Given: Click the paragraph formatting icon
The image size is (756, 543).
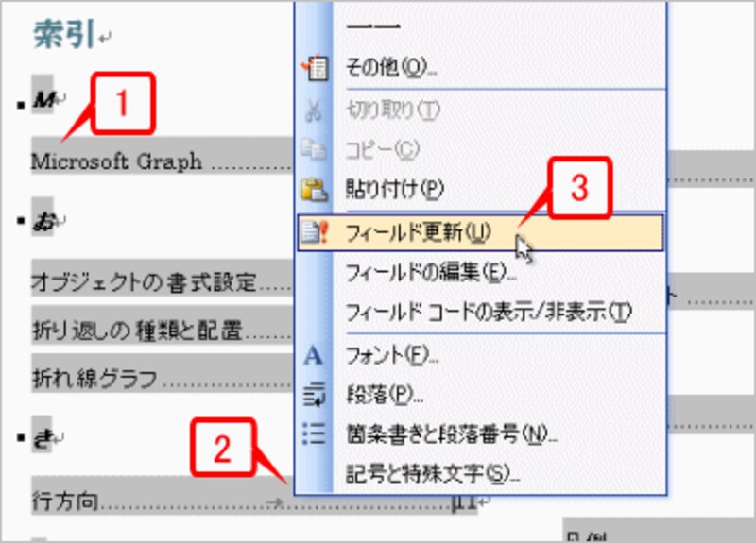Looking at the screenshot, I should pyautogui.click(x=315, y=395).
